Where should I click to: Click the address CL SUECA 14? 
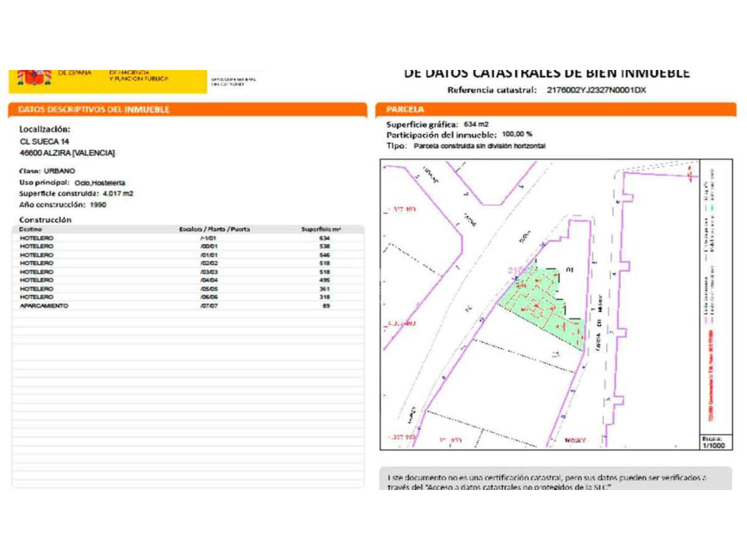coord(44,142)
